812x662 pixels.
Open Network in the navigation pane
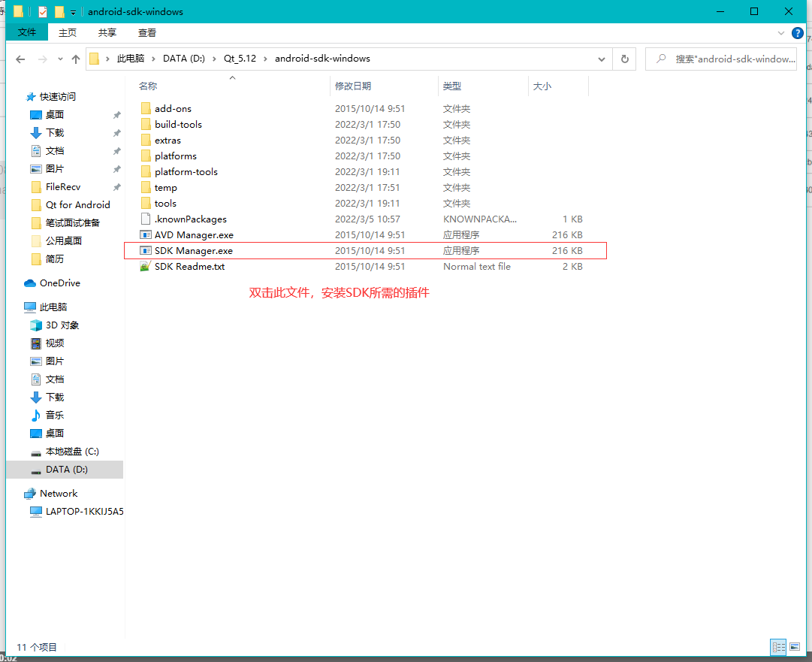point(59,493)
